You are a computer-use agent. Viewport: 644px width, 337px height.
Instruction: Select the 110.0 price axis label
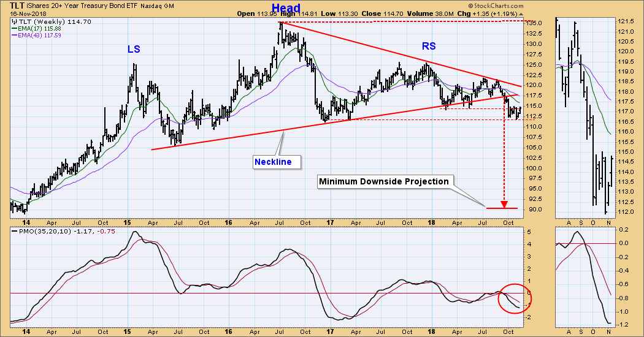click(535, 127)
